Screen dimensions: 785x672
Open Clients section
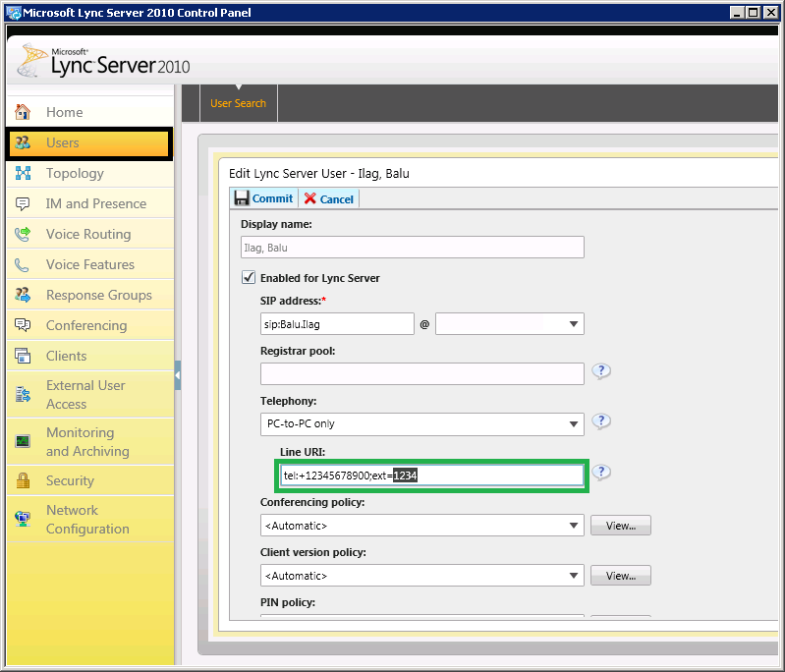point(90,356)
